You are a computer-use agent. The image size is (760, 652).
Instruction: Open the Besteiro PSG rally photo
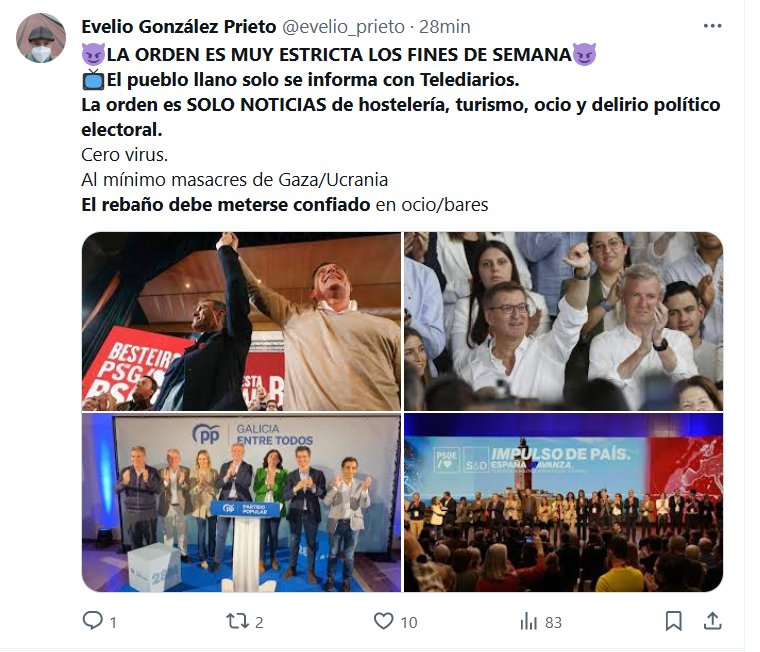pyautogui.click(x=241, y=321)
